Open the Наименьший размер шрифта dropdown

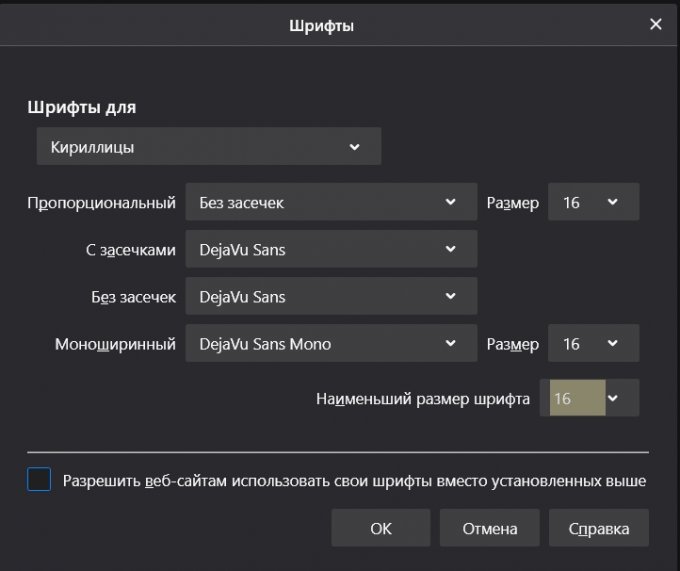(589, 398)
